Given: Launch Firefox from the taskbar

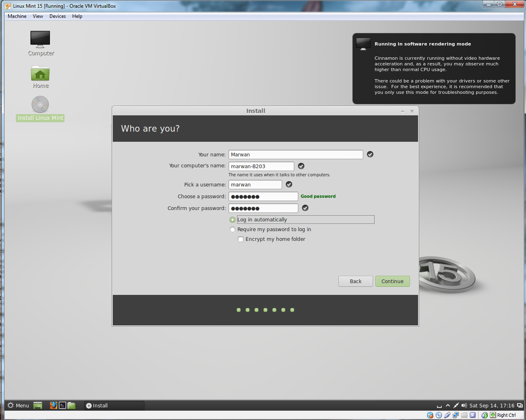Looking at the screenshot, I should coord(53,405).
